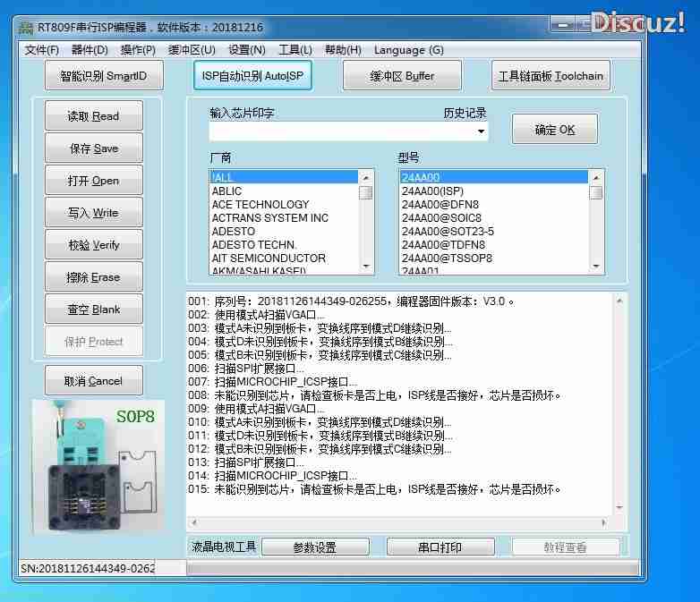Minimize the RT809F programmer window

coord(563,24)
